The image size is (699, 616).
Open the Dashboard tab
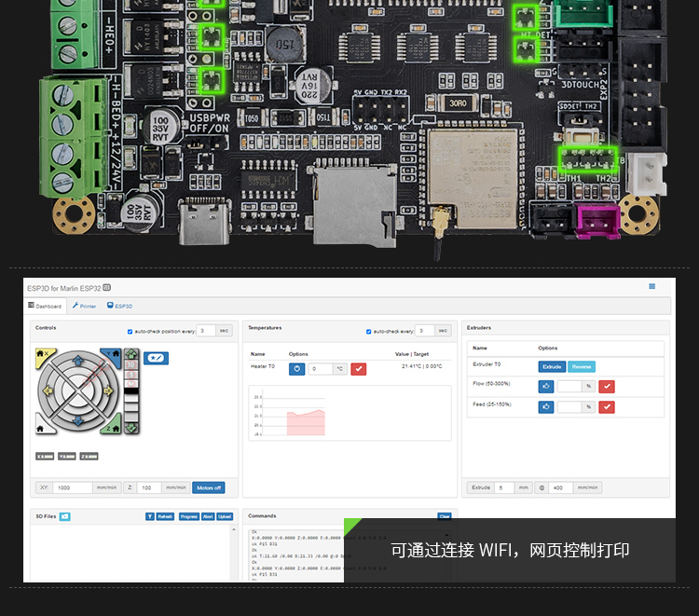pyautogui.click(x=45, y=306)
